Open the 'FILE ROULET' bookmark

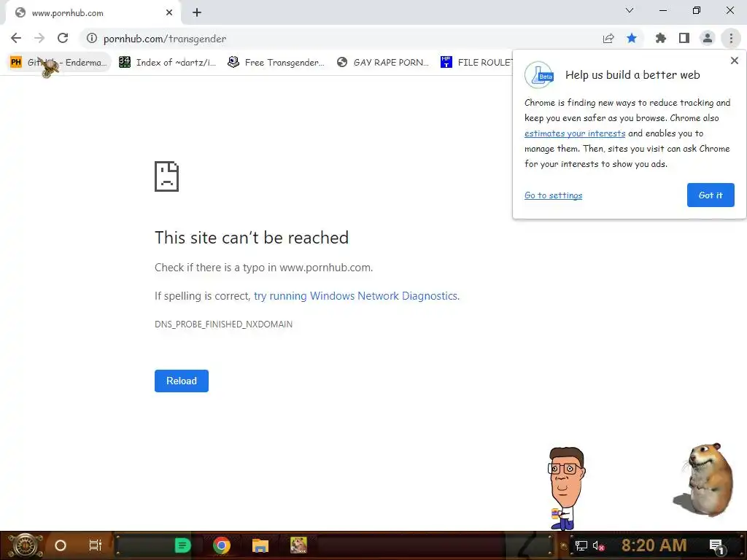476,63
